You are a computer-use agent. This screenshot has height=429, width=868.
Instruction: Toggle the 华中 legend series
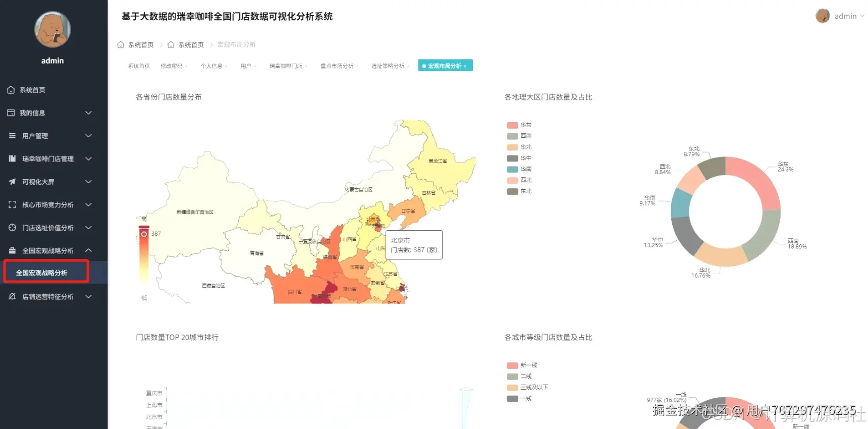519,158
